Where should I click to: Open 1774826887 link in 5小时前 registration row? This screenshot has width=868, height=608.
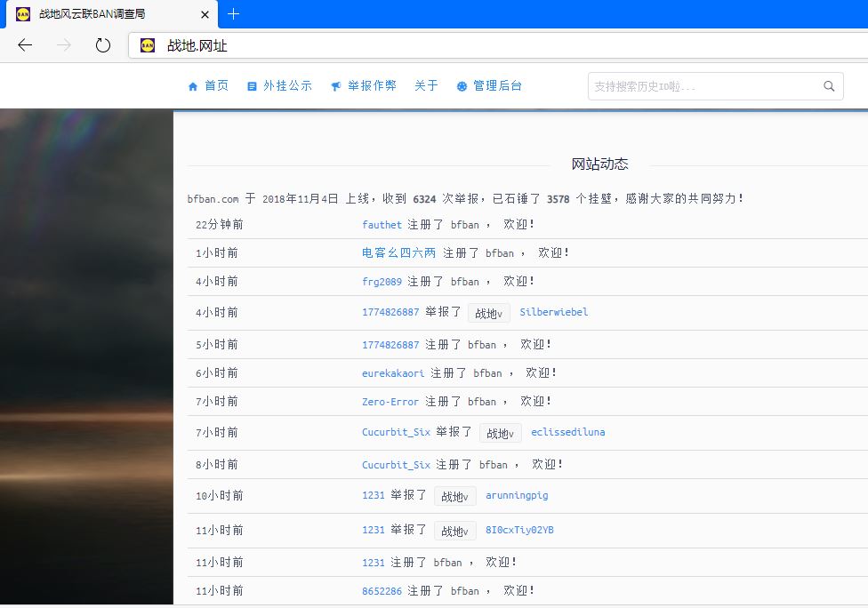390,345
